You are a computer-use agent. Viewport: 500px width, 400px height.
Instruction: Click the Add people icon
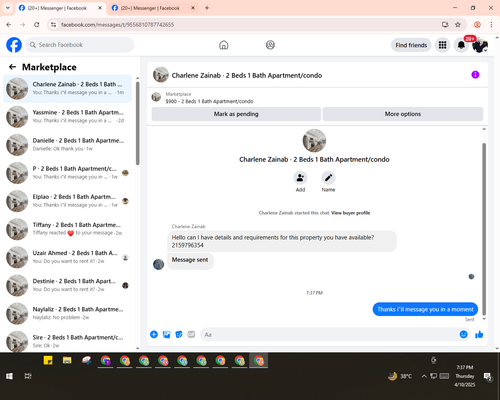pos(300,178)
